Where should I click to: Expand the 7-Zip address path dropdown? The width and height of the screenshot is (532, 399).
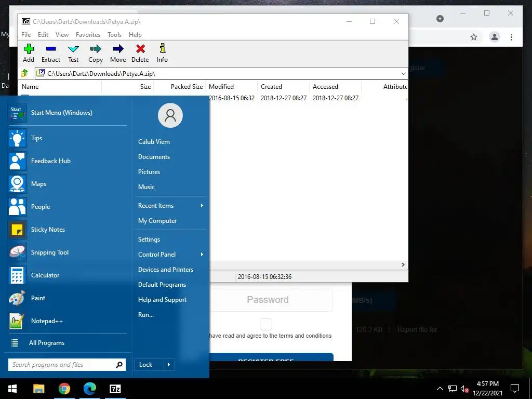[x=403, y=74]
